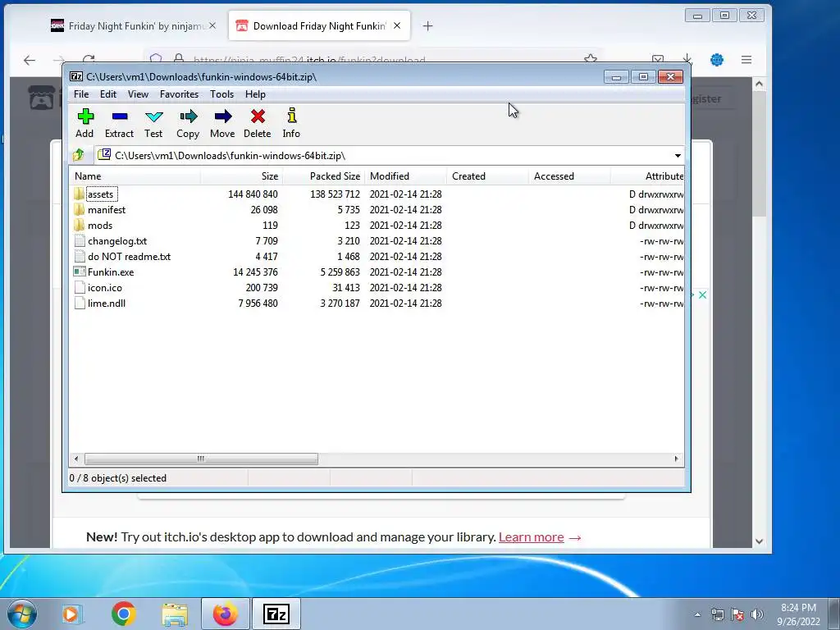Click the Extract toolbar icon
Viewport: 840px width, 630px height.
point(120,116)
